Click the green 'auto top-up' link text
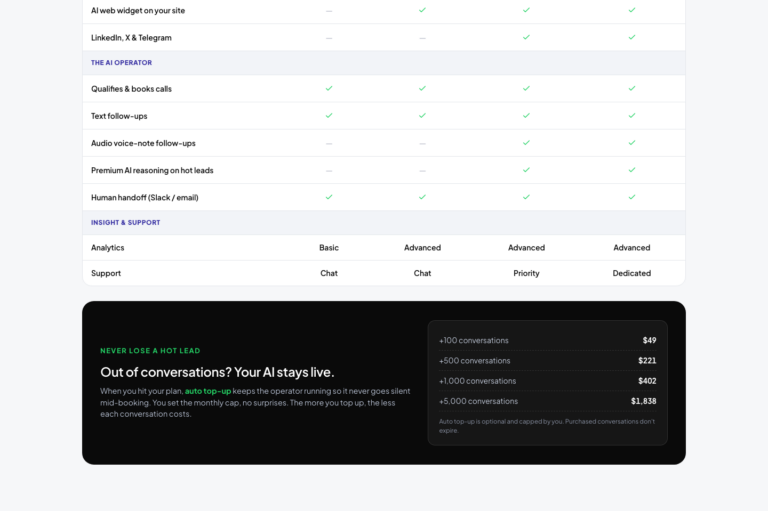768x511 pixels. [208, 391]
